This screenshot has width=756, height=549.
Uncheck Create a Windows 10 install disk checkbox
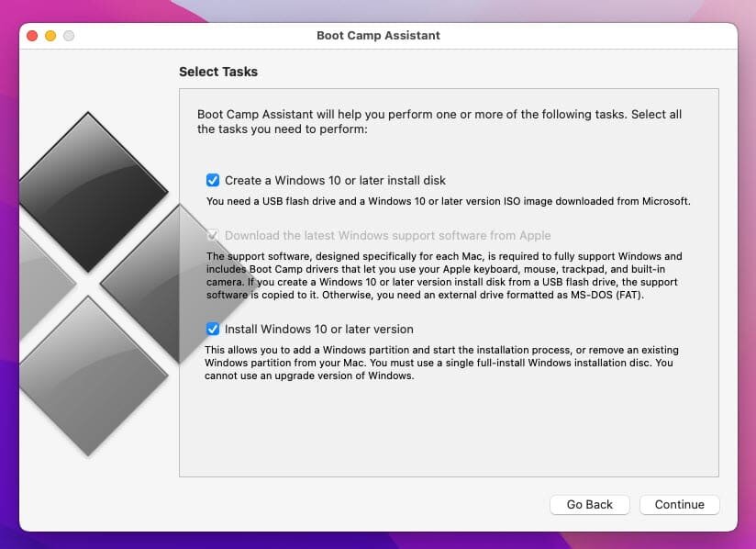(x=213, y=181)
